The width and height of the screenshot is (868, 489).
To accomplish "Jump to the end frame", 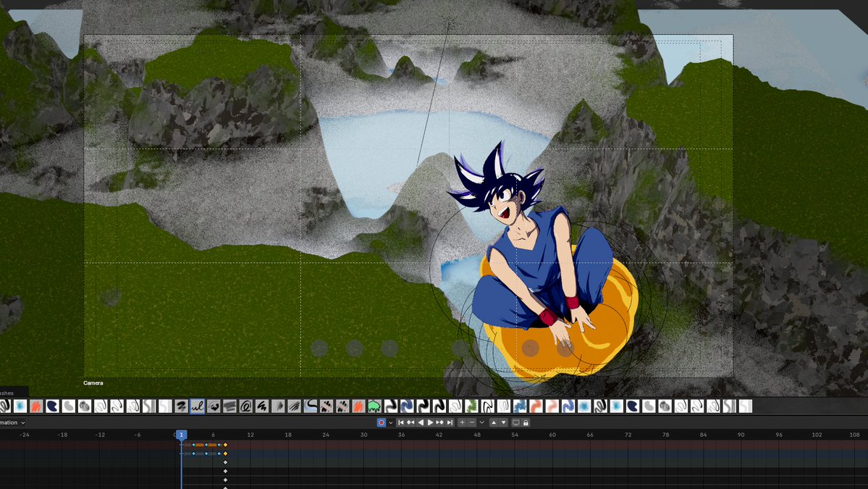I will click(x=450, y=422).
